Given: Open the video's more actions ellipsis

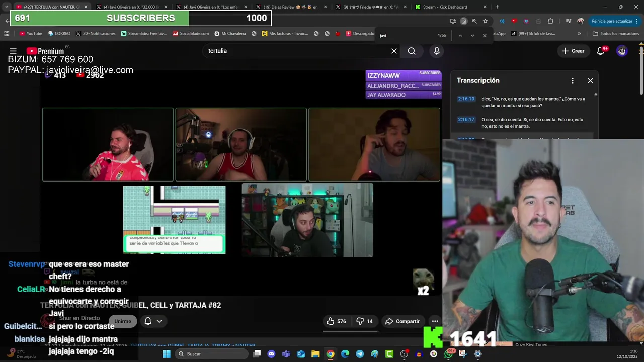Looking at the screenshot, I should click(x=435, y=321).
